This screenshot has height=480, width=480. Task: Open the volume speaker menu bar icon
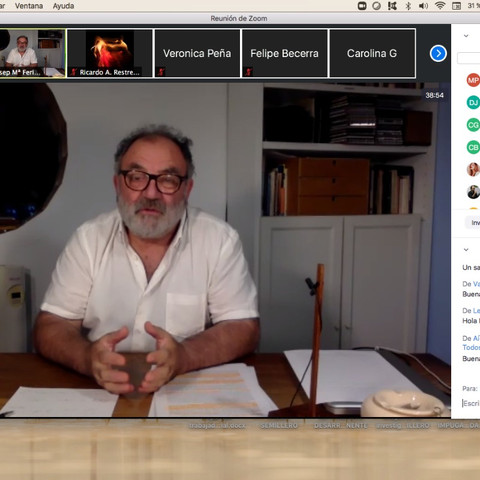point(423,6)
